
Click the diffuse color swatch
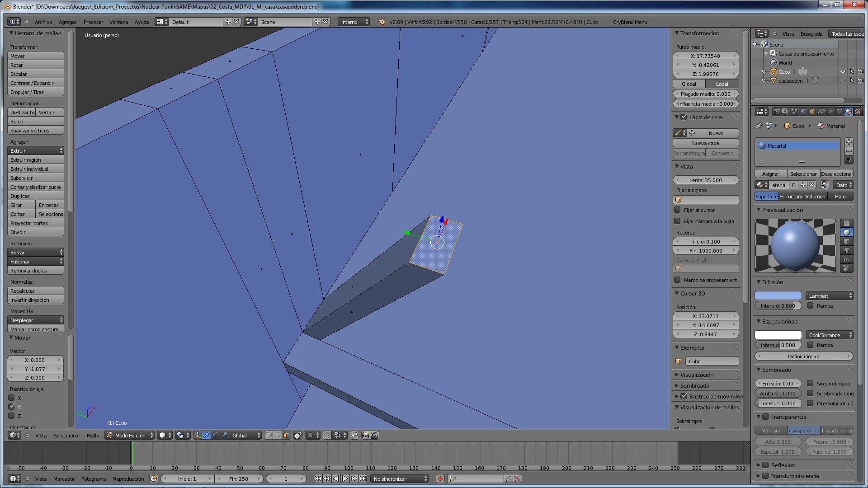778,296
